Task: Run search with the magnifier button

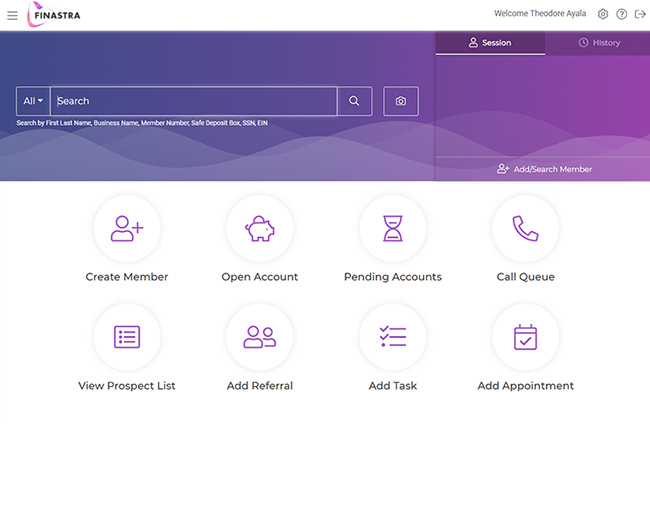Action: click(x=354, y=101)
